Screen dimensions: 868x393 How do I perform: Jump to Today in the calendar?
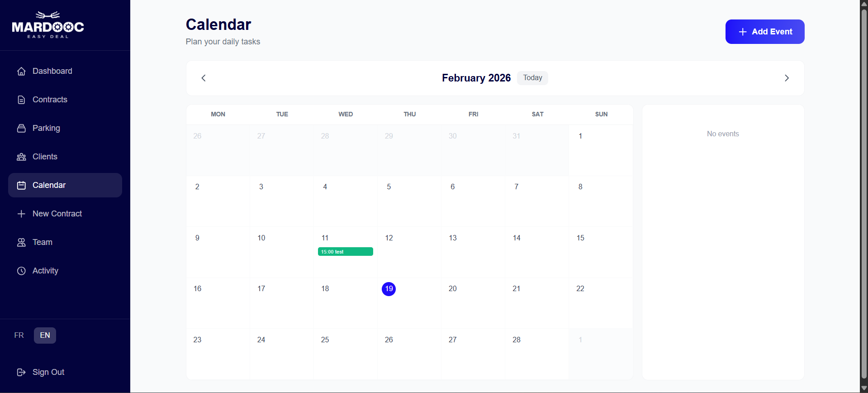click(532, 78)
